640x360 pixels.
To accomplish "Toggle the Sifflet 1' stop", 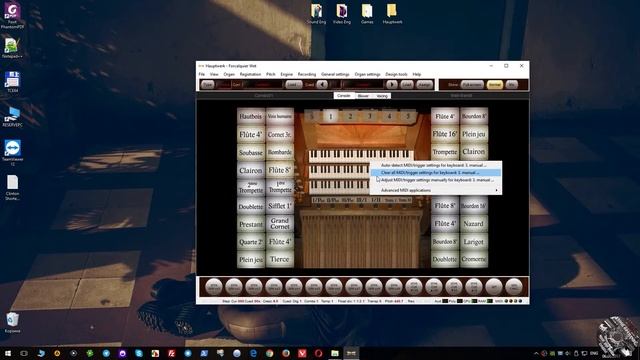I will [280, 206].
